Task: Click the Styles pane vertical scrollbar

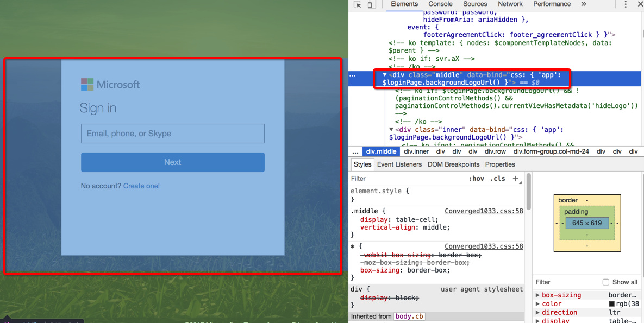Action: [529, 191]
